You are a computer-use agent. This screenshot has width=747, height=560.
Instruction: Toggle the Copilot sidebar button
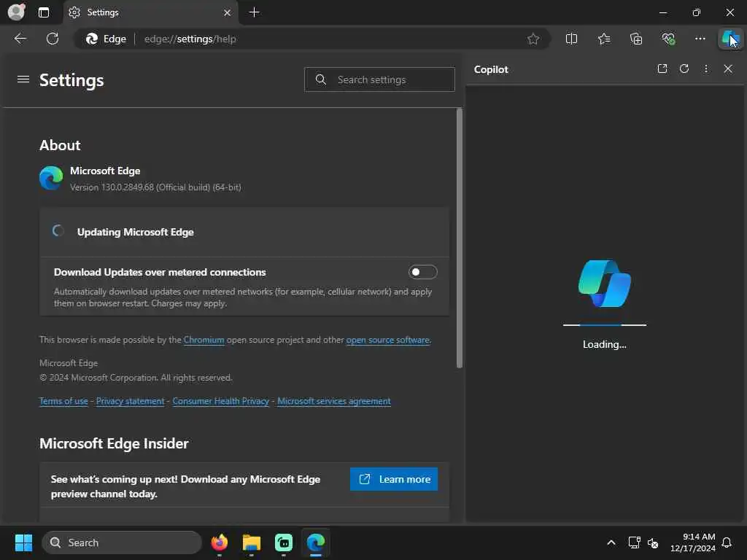[x=730, y=39]
